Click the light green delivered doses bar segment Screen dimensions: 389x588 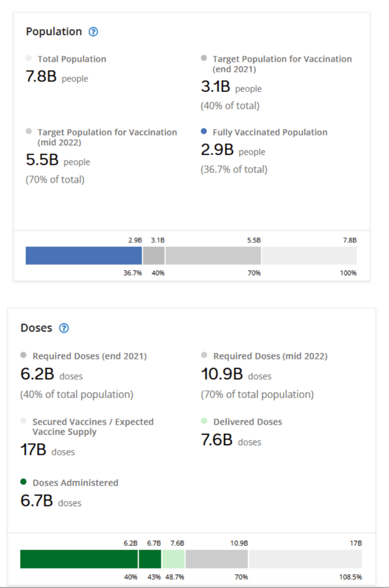pos(173,559)
